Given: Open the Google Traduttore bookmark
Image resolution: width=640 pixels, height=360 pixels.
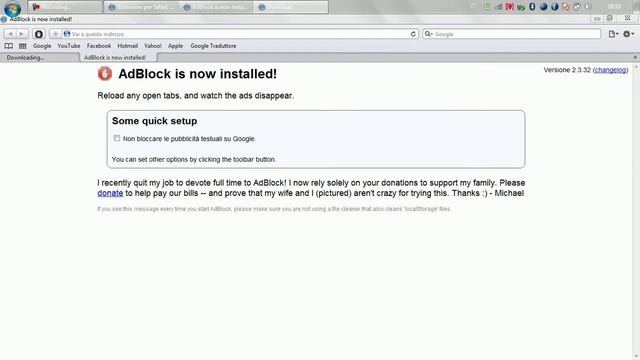Looking at the screenshot, I should point(213,46).
